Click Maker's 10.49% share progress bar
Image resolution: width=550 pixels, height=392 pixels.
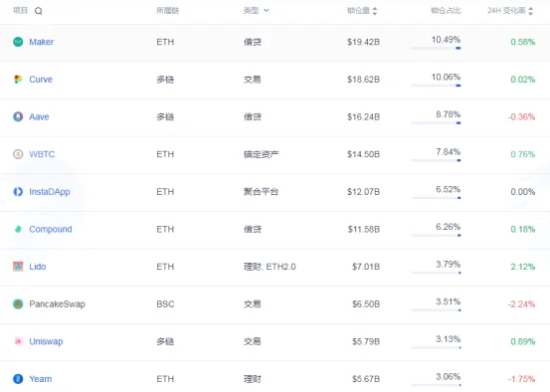coord(436,48)
